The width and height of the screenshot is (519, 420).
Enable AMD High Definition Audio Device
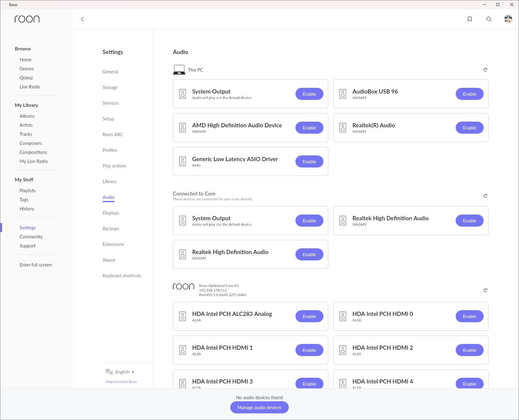pos(309,128)
